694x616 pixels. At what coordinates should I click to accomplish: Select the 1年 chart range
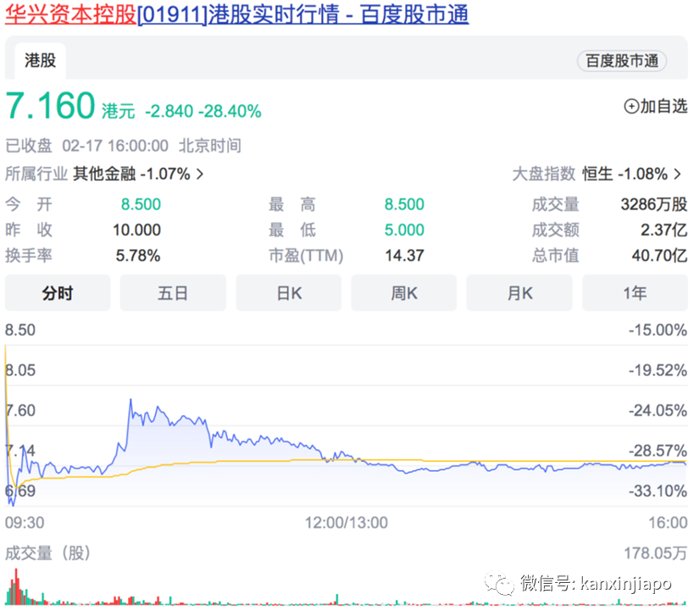coord(635,293)
